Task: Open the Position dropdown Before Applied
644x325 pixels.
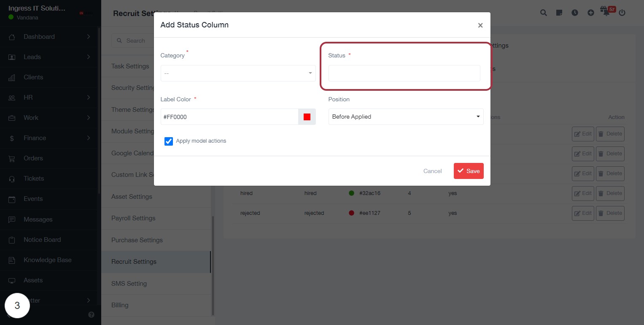Action: 406,116
